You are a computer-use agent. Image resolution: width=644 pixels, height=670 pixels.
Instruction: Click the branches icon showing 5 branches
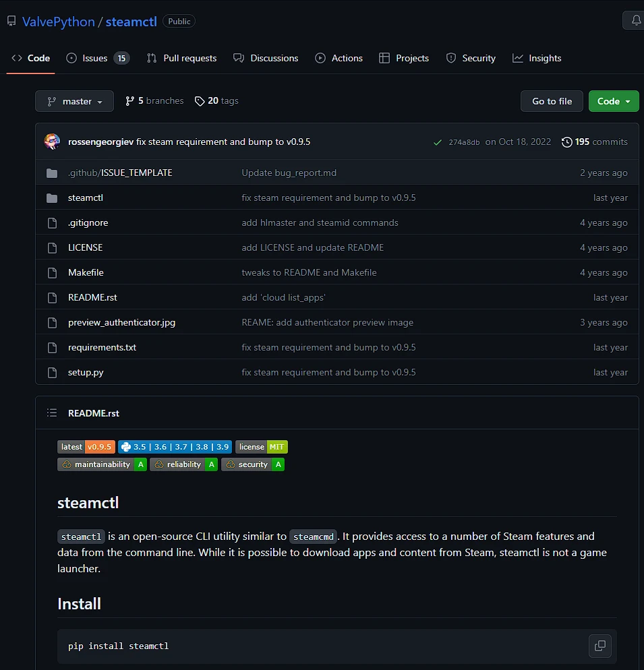(129, 101)
